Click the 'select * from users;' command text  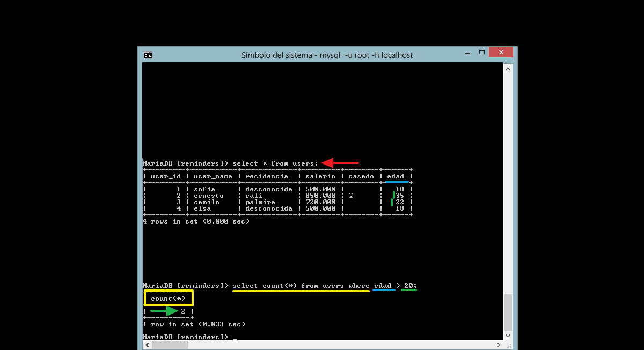point(275,163)
